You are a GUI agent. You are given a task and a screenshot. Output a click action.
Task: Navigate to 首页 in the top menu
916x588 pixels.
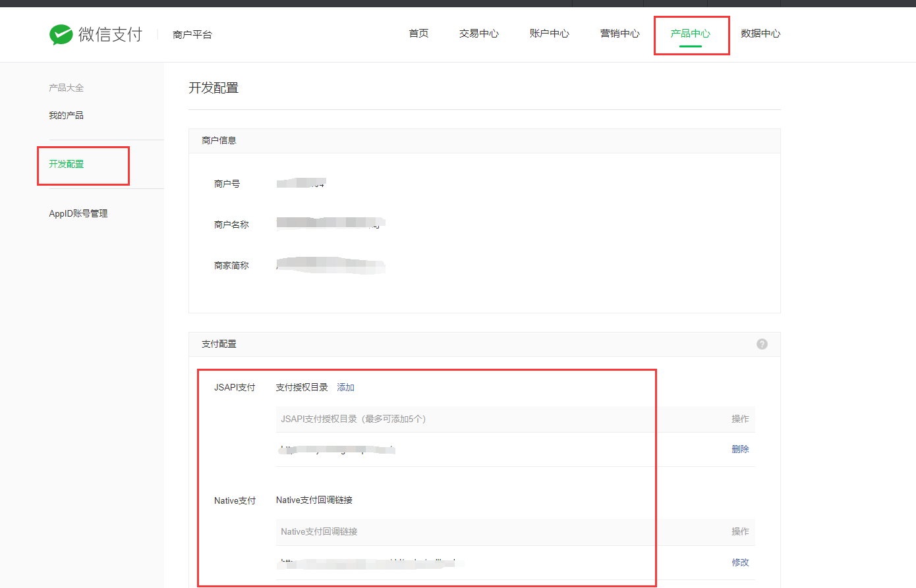[x=418, y=33]
